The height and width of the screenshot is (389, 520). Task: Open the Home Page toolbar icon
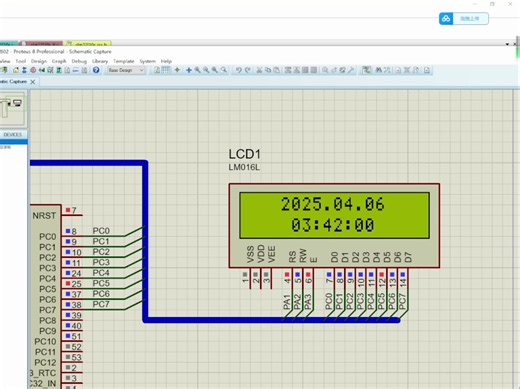pyautogui.click(x=16, y=70)
